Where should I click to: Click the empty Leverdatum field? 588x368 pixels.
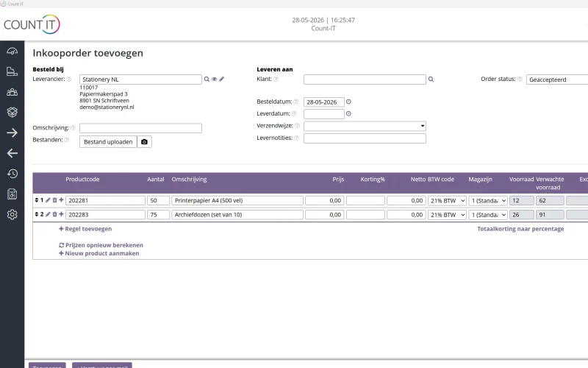324,114
